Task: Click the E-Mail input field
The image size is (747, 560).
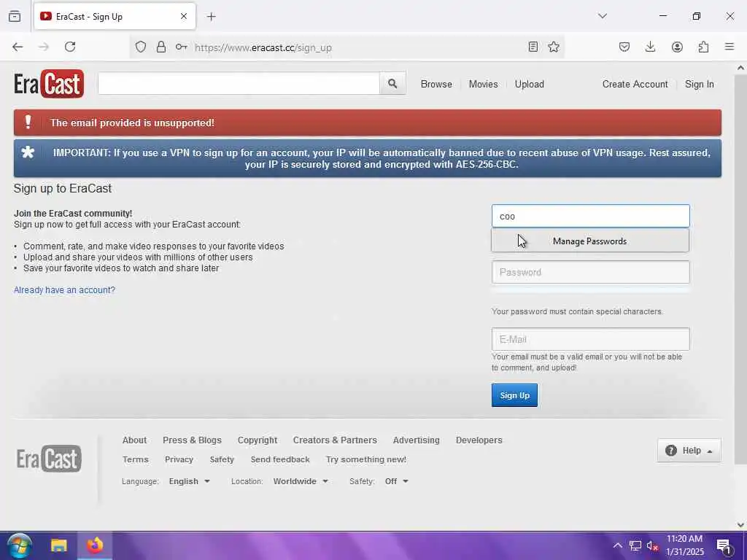Action: pos(590,340)
